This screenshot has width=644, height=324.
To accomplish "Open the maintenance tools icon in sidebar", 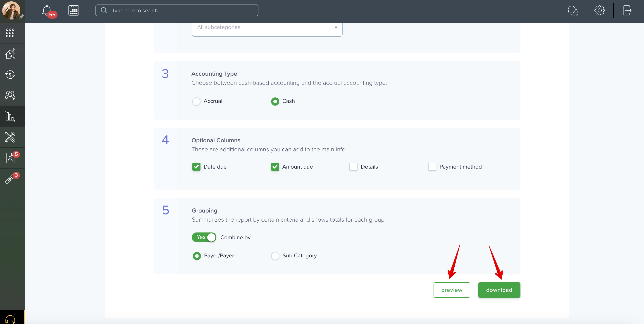I will 10,137.
